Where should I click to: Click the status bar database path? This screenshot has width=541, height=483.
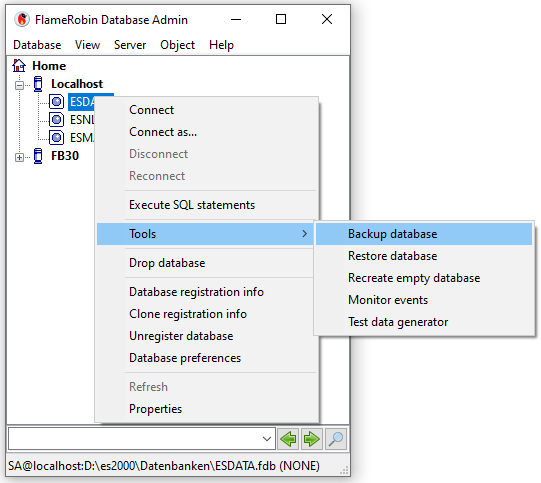coord(164,466)
